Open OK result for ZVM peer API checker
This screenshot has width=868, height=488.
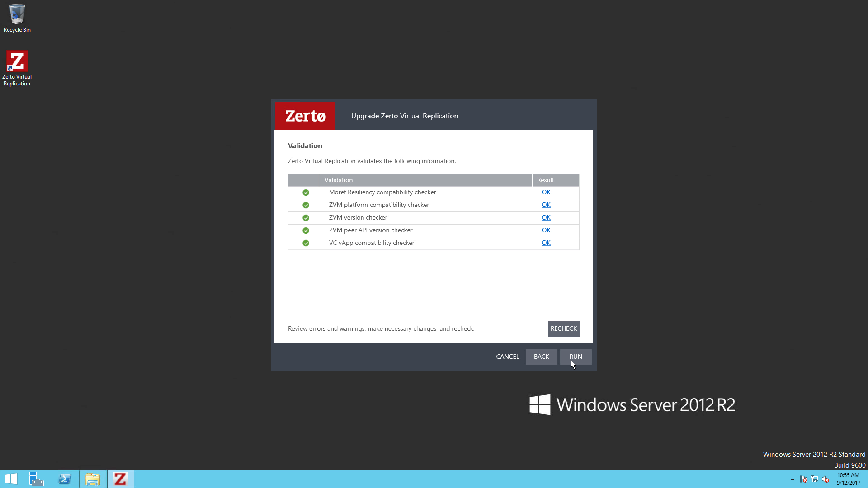546,230
